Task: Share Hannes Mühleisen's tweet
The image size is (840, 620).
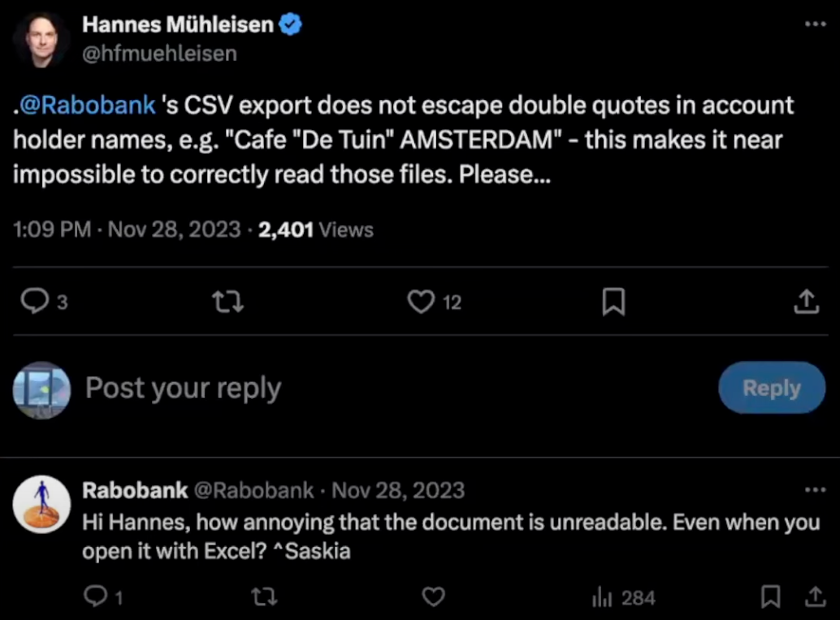Action: [x=805, y=301]
